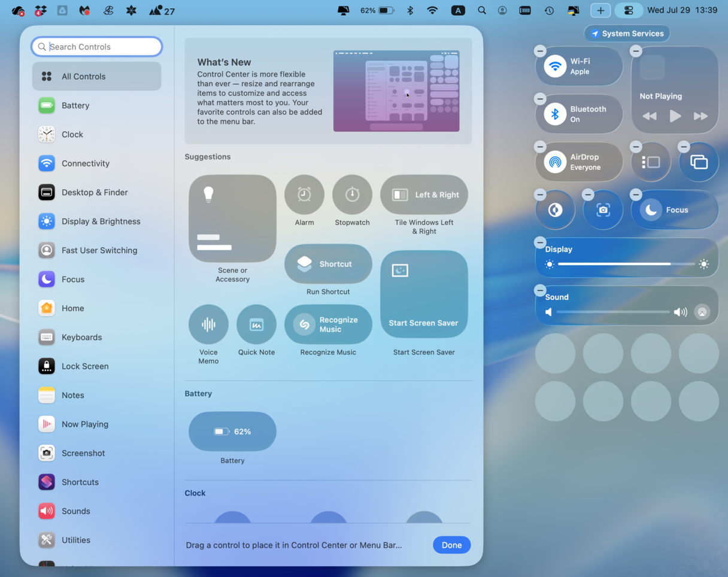Remove the Bluetooth control with minus
This screenshot has width=728, height=577.
540,99
